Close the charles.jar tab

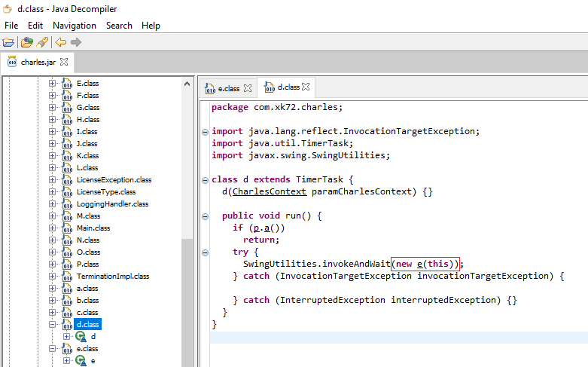pos(64,62)
